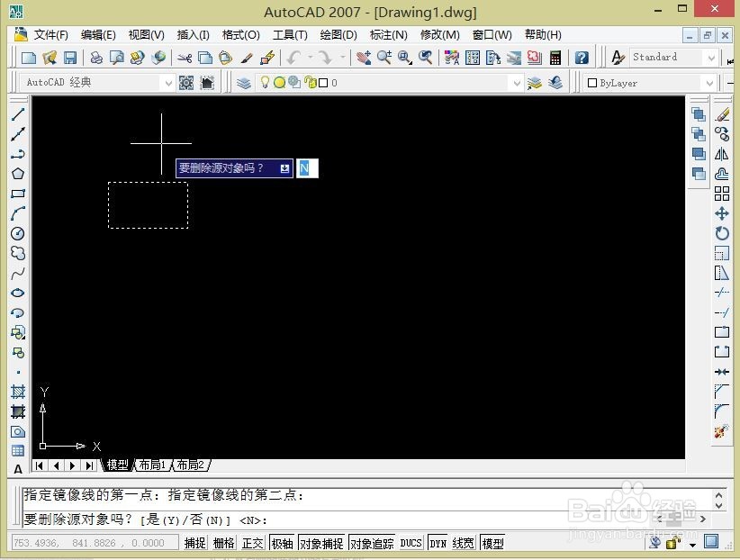Switch to the 布局2 tab
740x560 pixels.
[x=190, y=465]
